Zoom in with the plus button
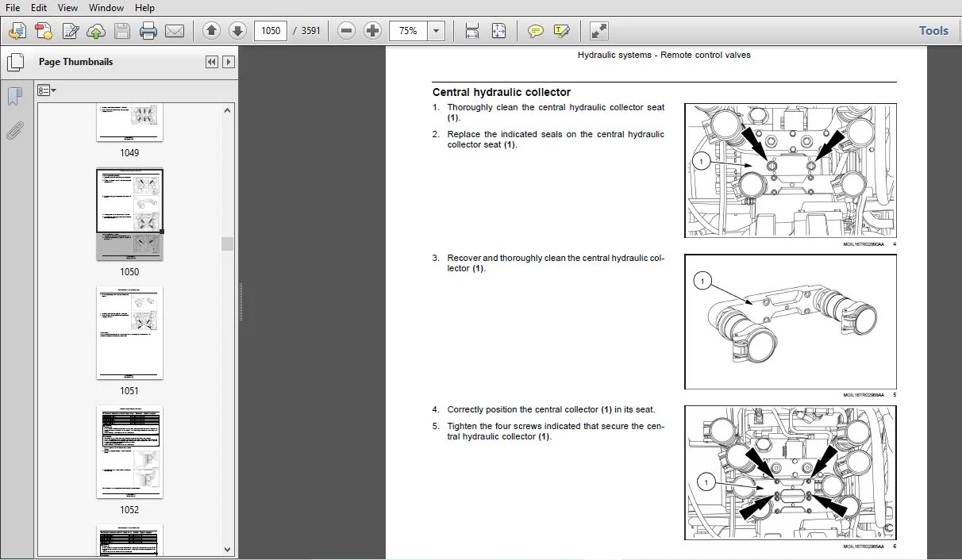 click(372, 31)
